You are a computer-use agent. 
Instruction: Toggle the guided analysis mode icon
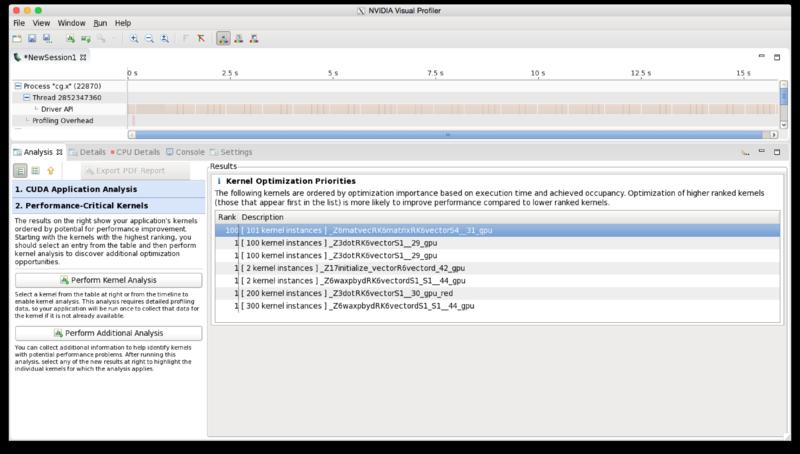tap(20, 171)
